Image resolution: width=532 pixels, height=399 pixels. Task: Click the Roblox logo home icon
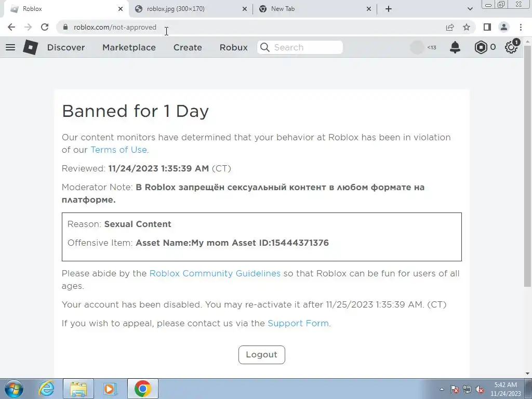coord(31,47)
